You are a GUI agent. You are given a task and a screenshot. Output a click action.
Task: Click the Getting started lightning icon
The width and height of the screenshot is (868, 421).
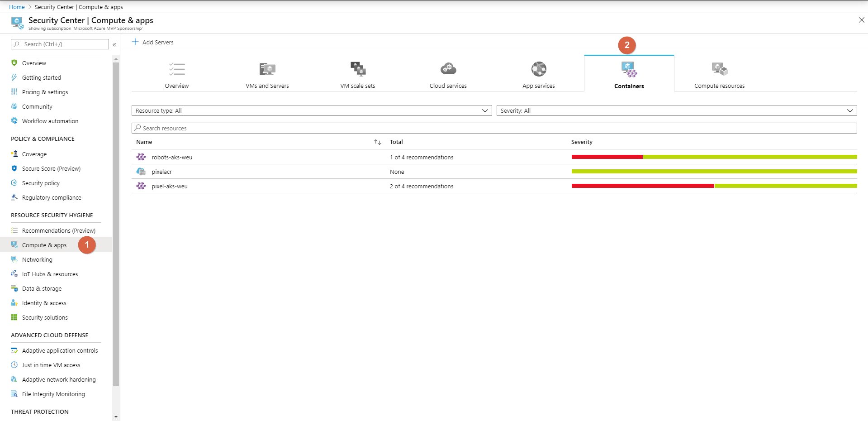[x=14, y=77]
